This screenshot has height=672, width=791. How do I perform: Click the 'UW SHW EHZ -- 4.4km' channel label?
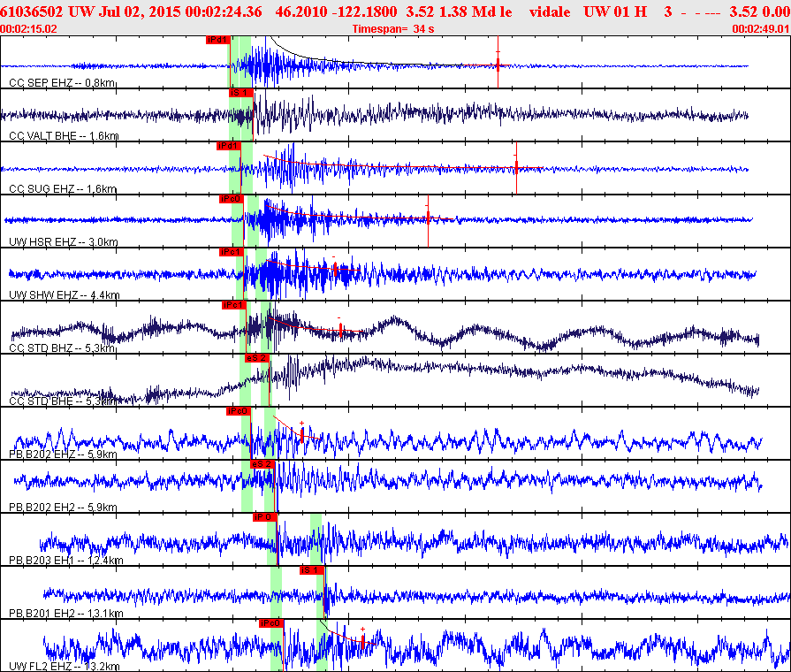[x=65, y=294]
